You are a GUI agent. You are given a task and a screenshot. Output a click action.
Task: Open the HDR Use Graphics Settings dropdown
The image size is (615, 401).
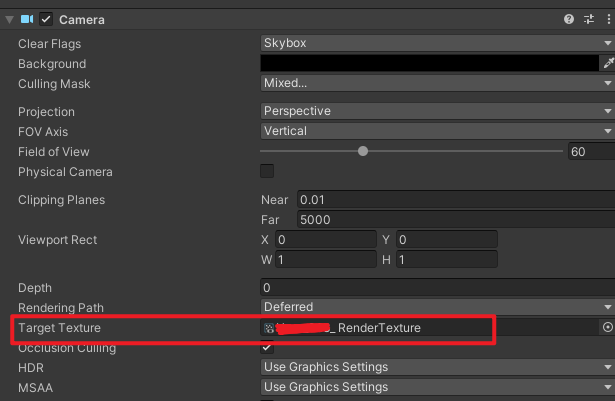[x=438, y=367]
